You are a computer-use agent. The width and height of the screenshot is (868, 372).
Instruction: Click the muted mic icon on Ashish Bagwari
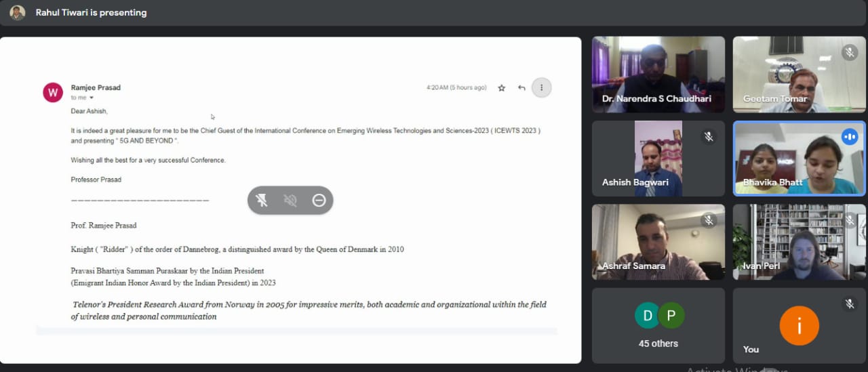(x=709, y=137)
